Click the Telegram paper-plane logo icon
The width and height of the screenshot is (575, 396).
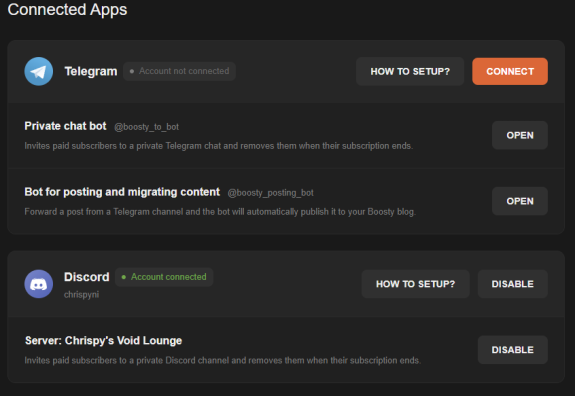39,71
